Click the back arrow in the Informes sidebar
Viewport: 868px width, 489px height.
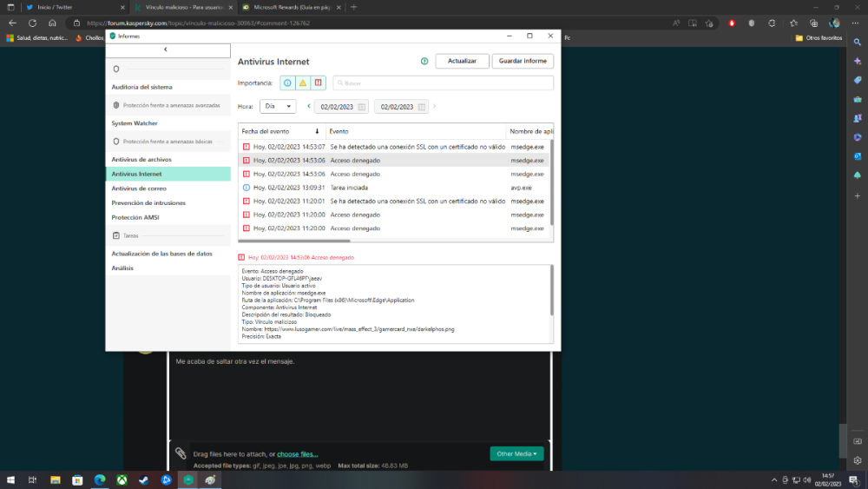coord(166,50)
